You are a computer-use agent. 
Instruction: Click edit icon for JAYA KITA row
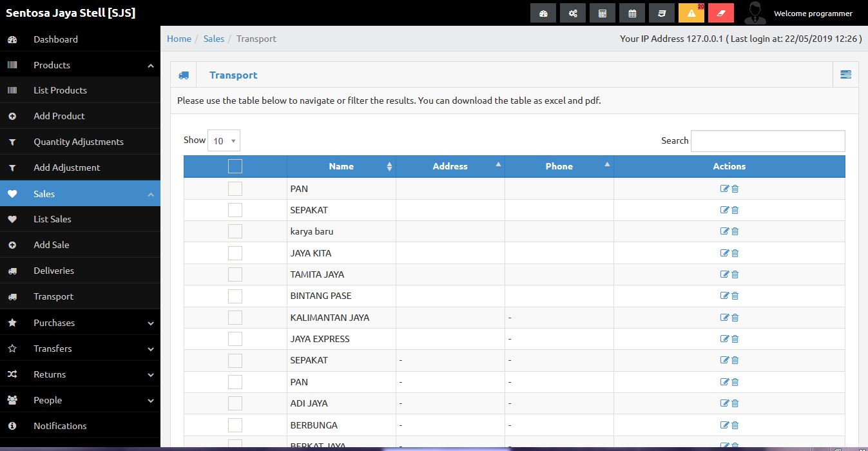724,253
